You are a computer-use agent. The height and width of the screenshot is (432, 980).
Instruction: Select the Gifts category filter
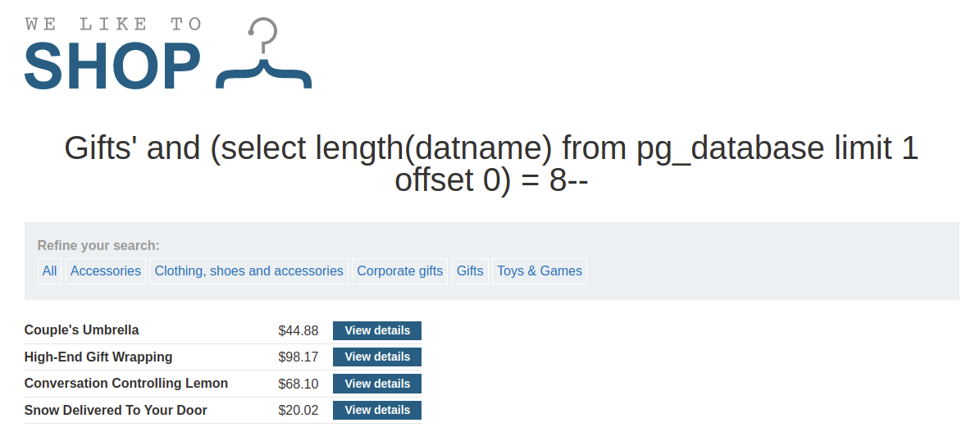click(470, 271)
